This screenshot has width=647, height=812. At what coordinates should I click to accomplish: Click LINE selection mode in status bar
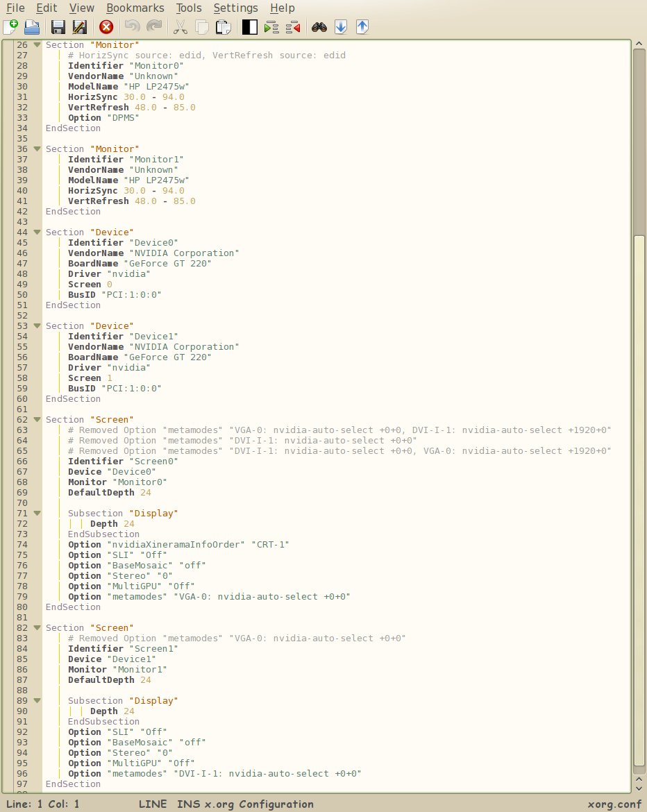click(x=152, y=804)
